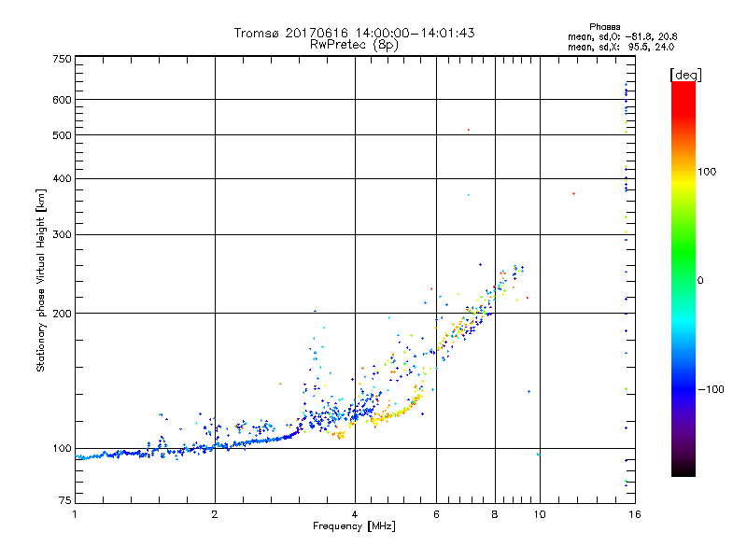Click the x-axis tick label "1"
The width and height of the screenshot is (747, 560).
[x=75, y=514]
